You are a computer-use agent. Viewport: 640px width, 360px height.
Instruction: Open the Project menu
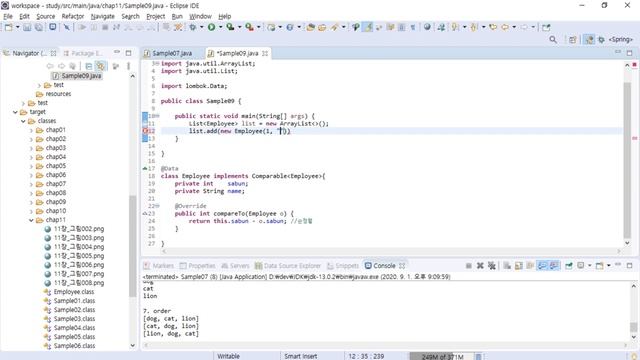(156, 16)
